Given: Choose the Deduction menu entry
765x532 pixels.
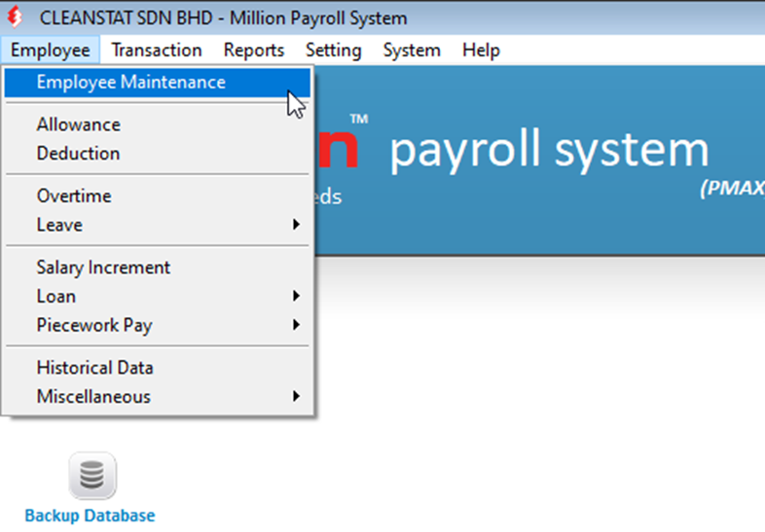Looking at the screenshot, I should click(157, 154).
